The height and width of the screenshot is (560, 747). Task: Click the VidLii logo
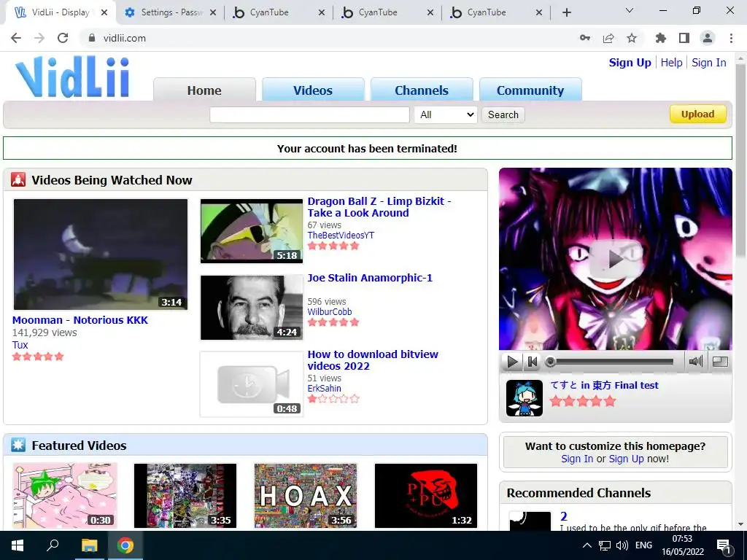72,77
